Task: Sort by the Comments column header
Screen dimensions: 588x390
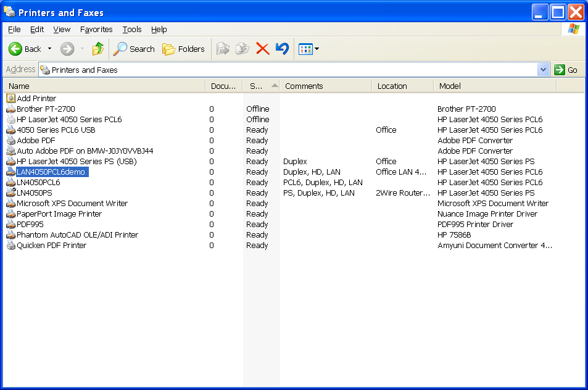Action: pyautogui.click(x=326, y=86)
